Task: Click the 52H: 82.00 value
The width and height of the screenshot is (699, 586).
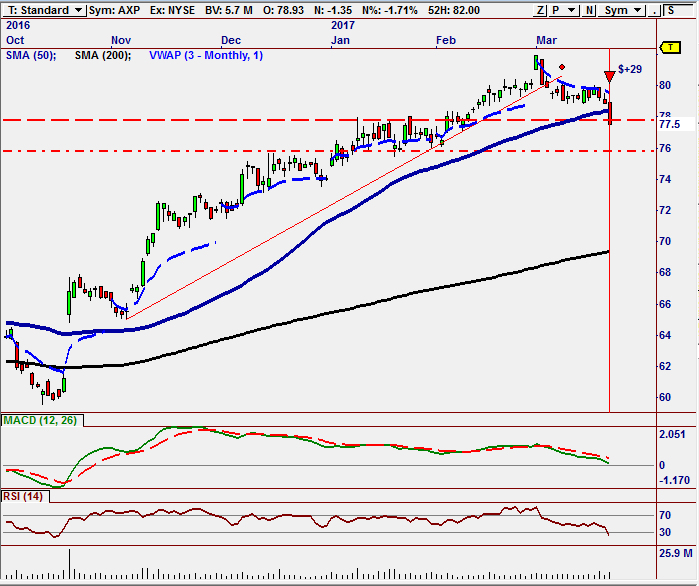Action: point(454,10)
